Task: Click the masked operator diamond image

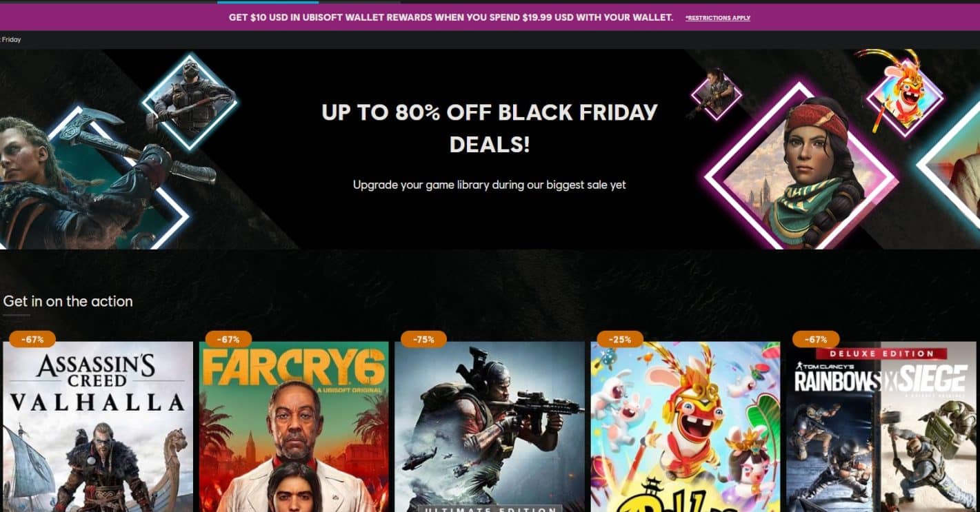Action: [189, 100]
